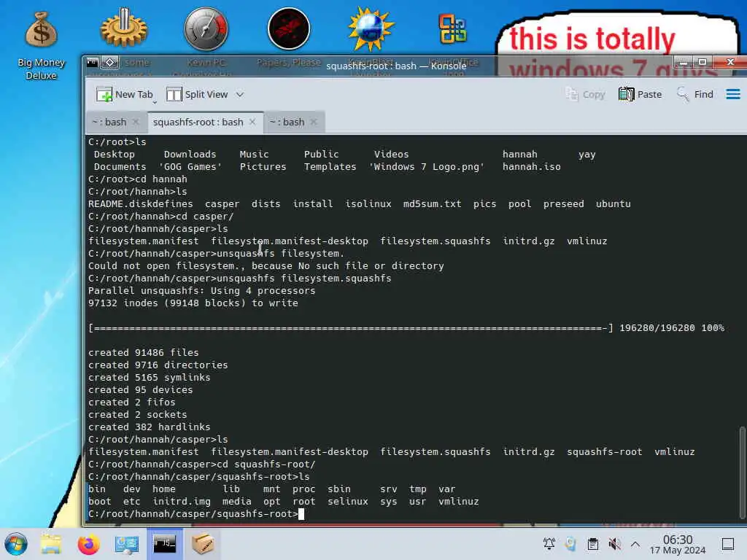Screen dimensions: 747x560
Task: Click the 'hannah.iso' file name in terminal
Action: [531, 167]
